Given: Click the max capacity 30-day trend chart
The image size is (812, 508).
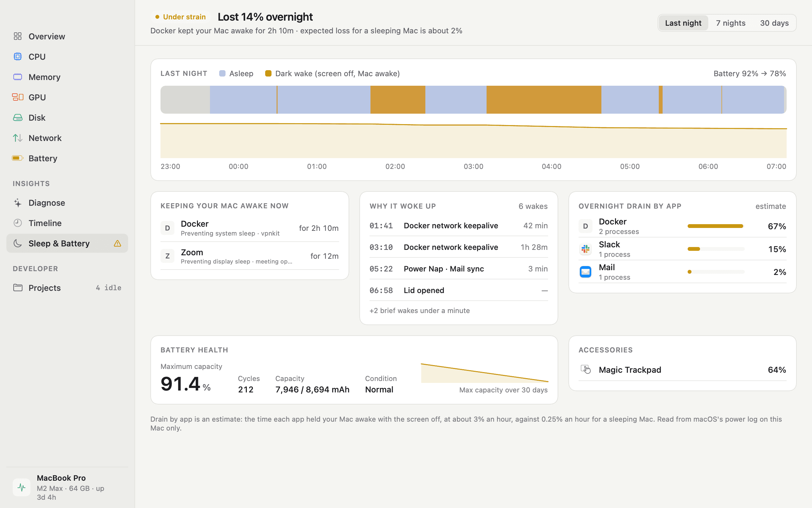Looking at the screenshot, I should point(485,373).
